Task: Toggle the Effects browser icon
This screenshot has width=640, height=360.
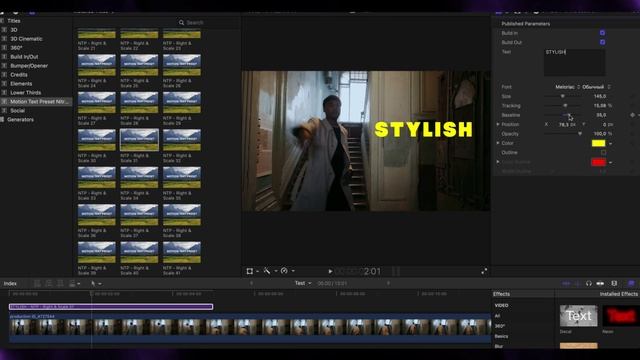Action: [631, 283]
